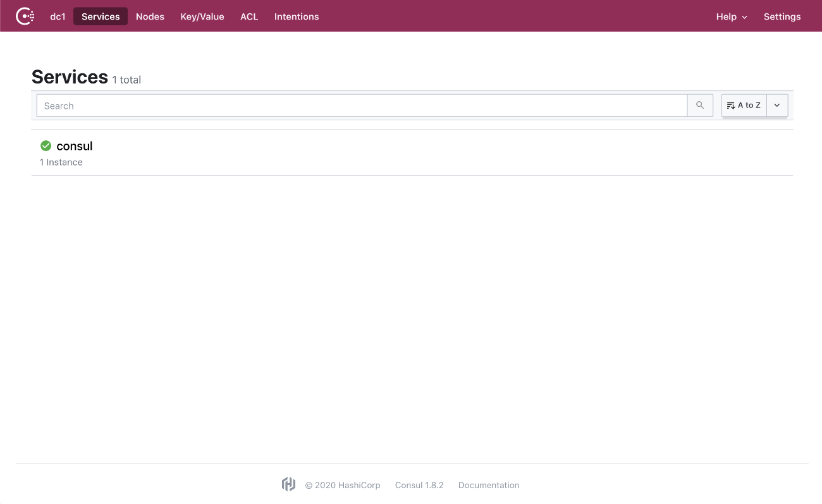Open the Services tab
Viewport: 822px width, 504px height.
tap(101, 16)
